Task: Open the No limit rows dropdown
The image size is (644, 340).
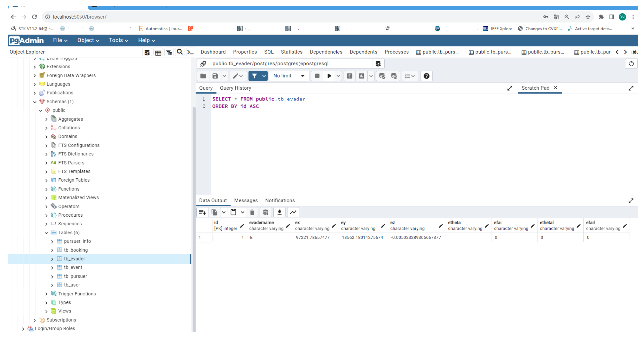Action: point(289,76)
